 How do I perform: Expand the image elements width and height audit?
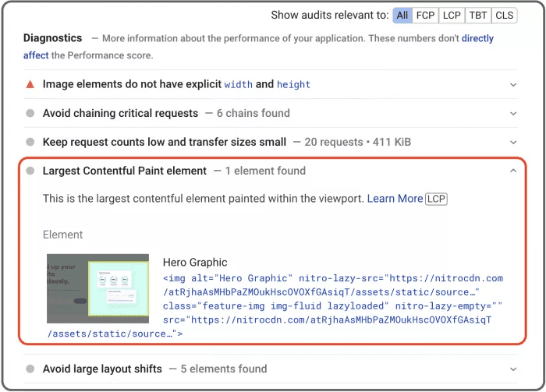pos(512,84)
